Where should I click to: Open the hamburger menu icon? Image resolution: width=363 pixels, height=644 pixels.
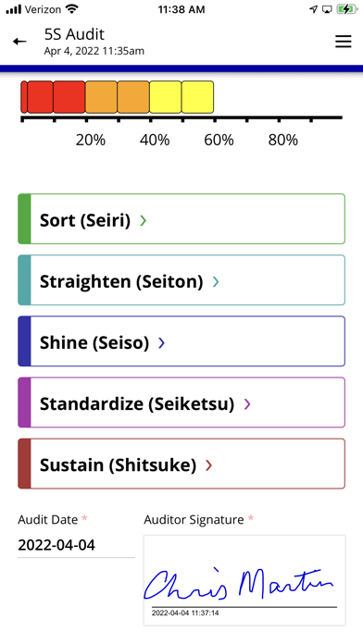pyautogui.click(x=344, y=42)
